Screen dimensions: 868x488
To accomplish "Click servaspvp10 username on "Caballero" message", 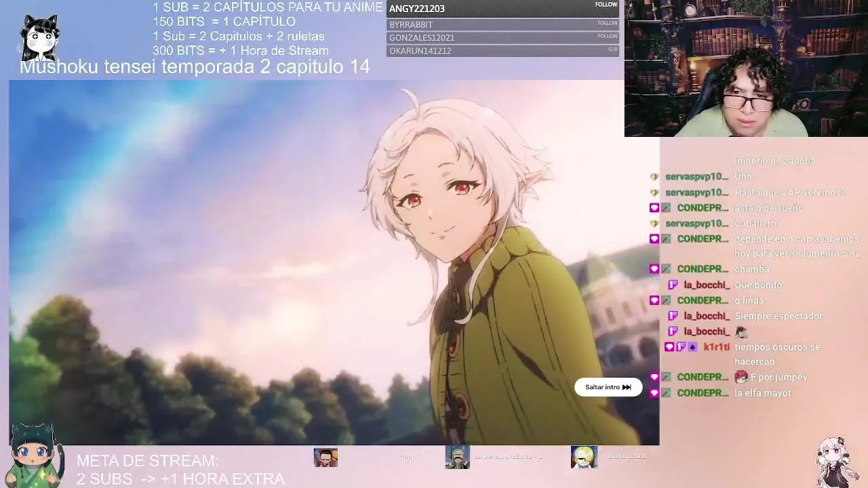I will [x=696, y=224].
